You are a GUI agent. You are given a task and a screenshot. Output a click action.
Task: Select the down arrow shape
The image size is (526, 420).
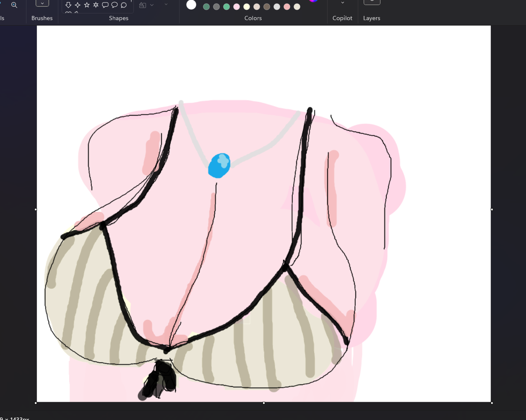tap(68, 5)
